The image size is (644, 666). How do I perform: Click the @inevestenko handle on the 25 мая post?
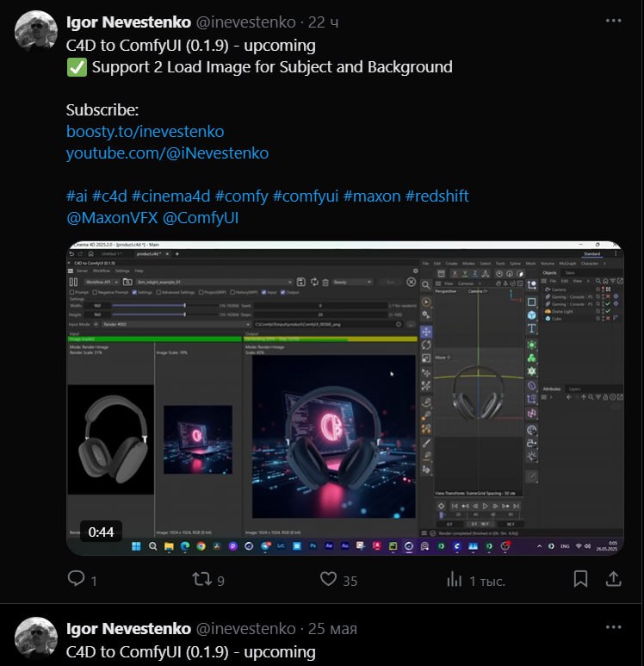coord(245,629)
